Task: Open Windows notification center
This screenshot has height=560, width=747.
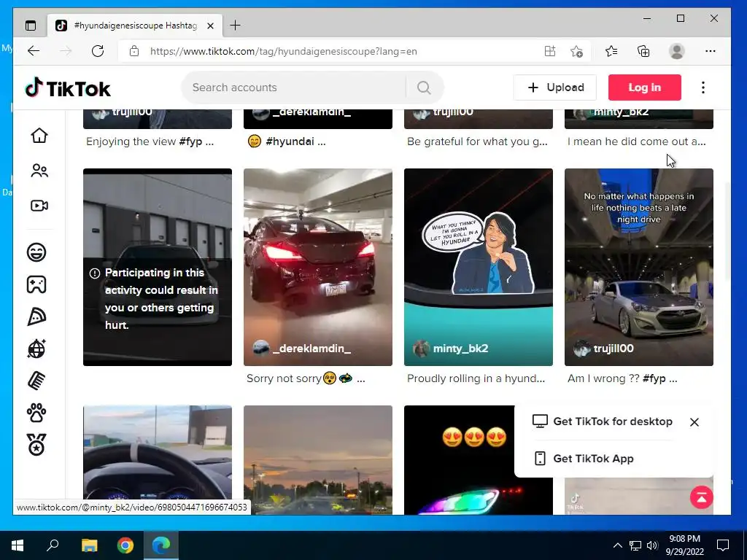Action: (x=723, y=545)
